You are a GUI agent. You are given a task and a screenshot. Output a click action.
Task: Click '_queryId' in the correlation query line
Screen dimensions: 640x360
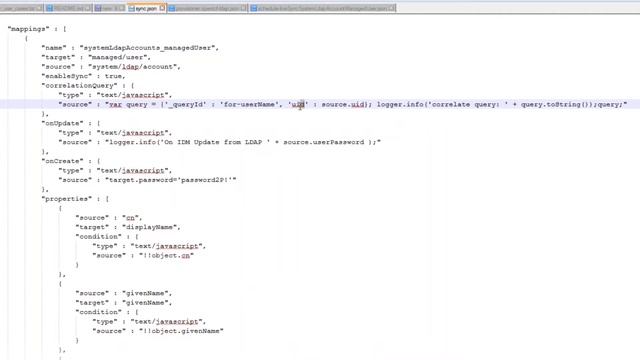click(185, 104)
